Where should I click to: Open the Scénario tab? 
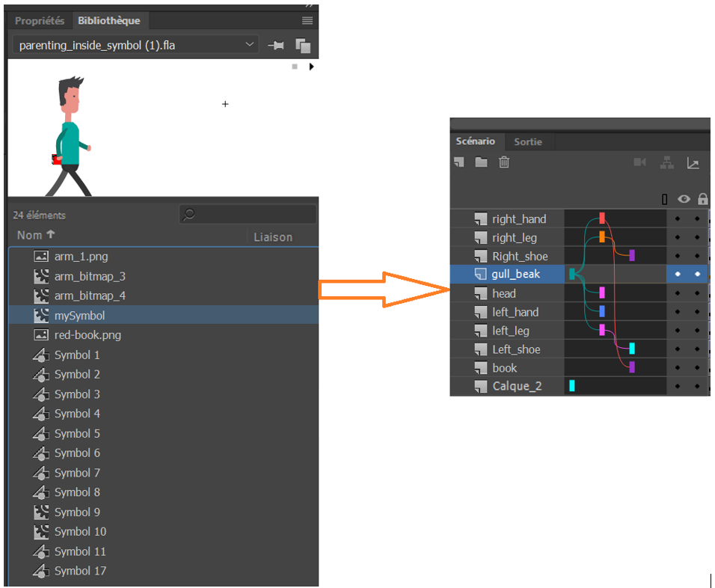coord(475,141)
